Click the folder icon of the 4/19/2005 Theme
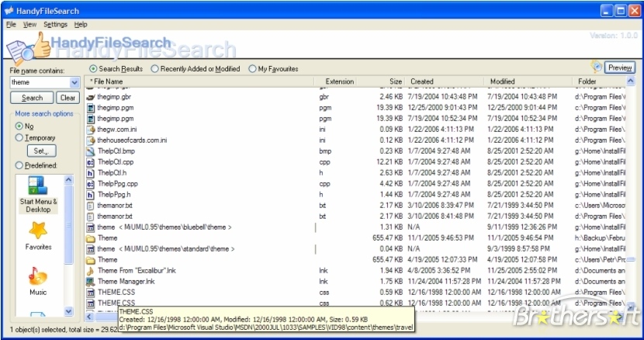 click(x=90, y=260)
